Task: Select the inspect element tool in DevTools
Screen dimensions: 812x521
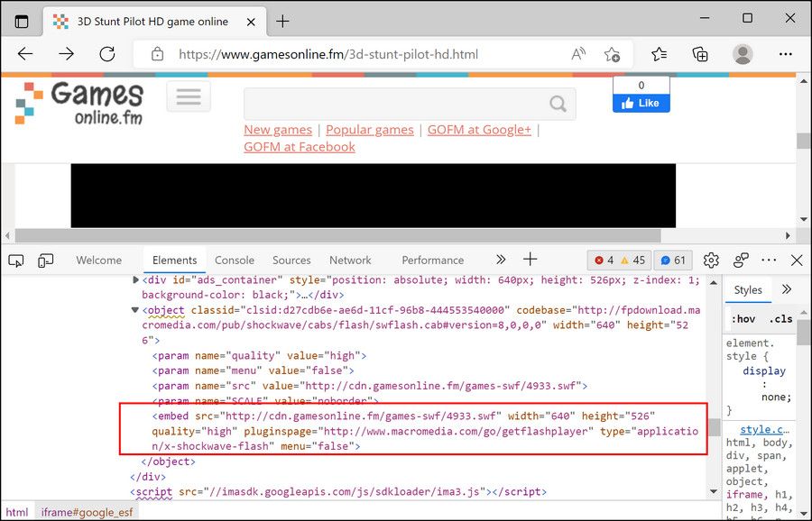Action: (x=14, y=260)
